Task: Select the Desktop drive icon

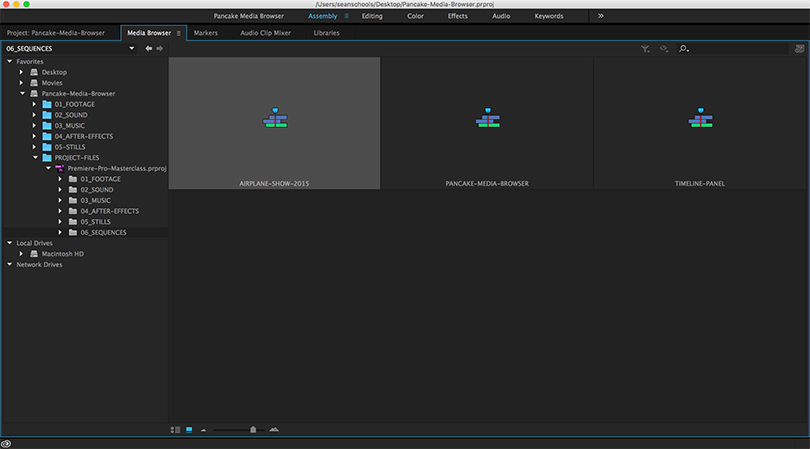Action: tap(34, 72)
